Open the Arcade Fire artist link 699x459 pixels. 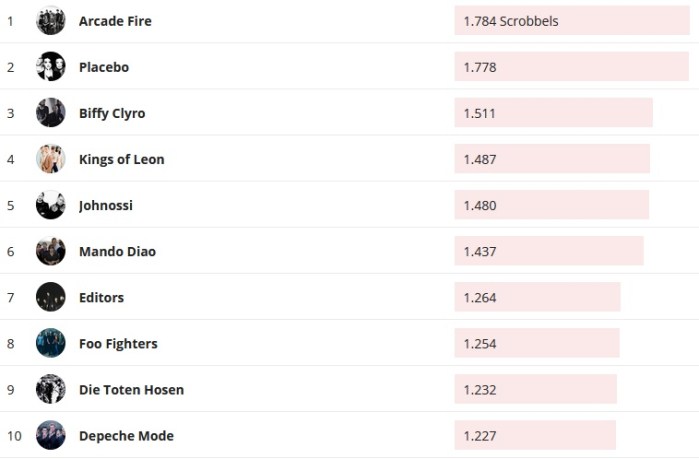click(115, 21)
